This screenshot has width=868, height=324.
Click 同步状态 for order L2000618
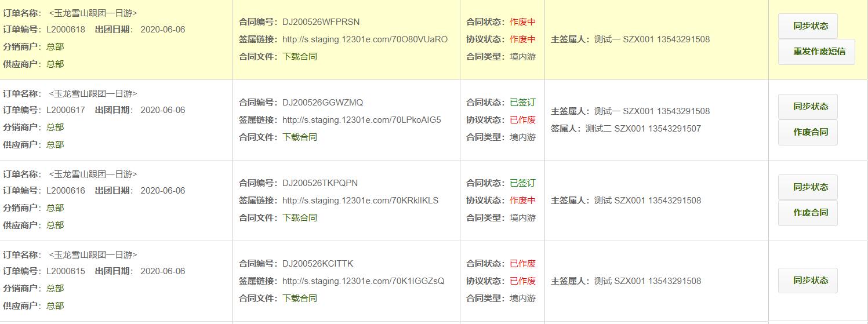pyautogui.click(x=807, y=26)
